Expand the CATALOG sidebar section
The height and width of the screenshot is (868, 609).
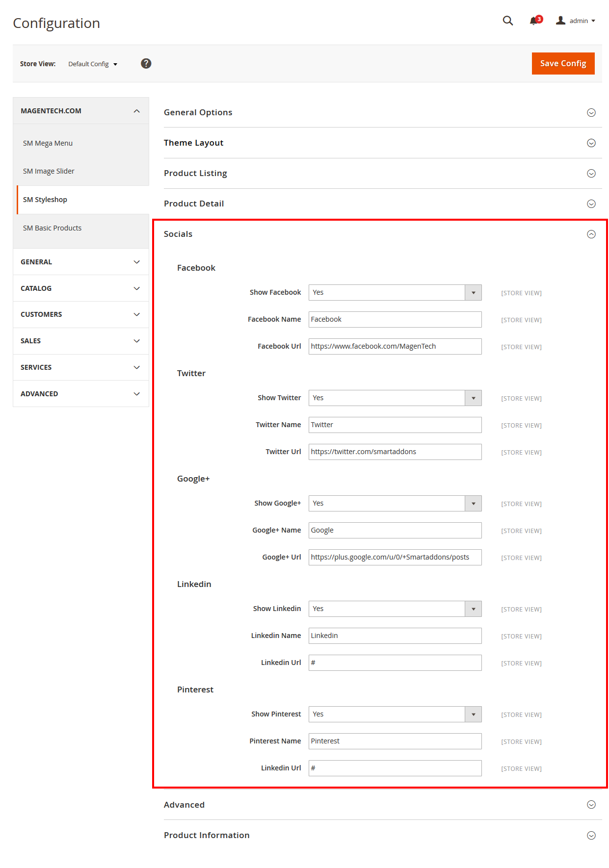pos(81,288)
